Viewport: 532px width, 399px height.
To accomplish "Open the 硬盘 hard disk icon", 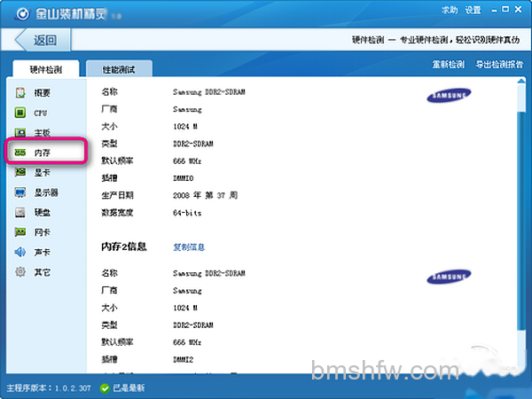I will (20, 213).
